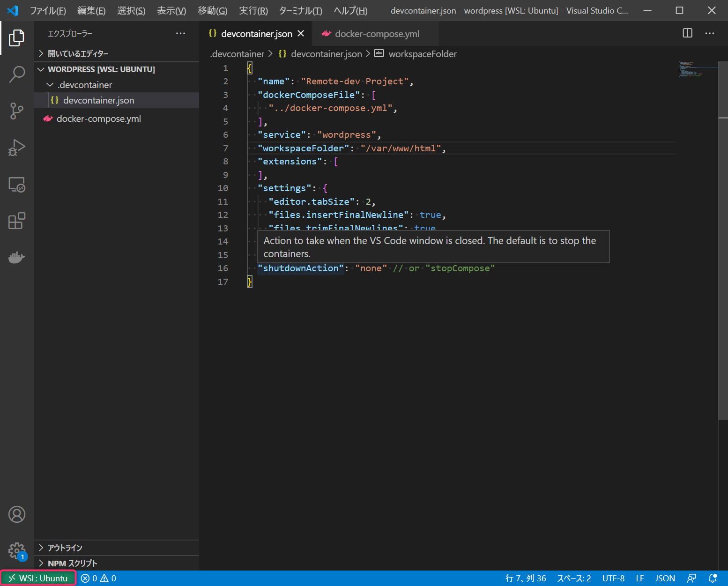Screen dimensions: 728x586
Task: Click the errors and warnings counter
Action: [x=98, y=579]
